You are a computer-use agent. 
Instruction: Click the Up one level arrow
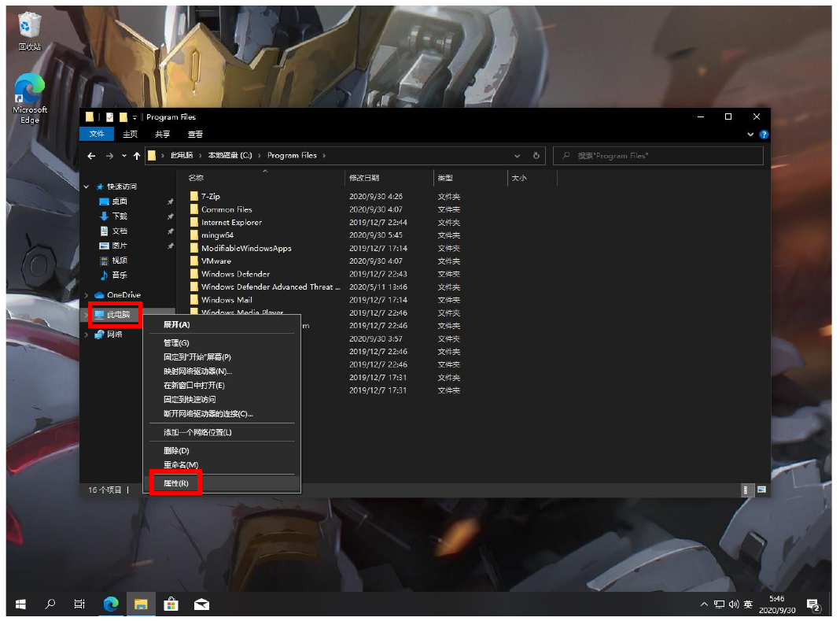pyautogui.click(x=137, y=156)
